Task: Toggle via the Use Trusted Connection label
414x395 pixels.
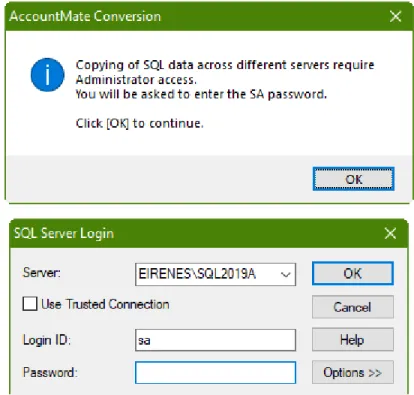Action: (x=105, y=304)
